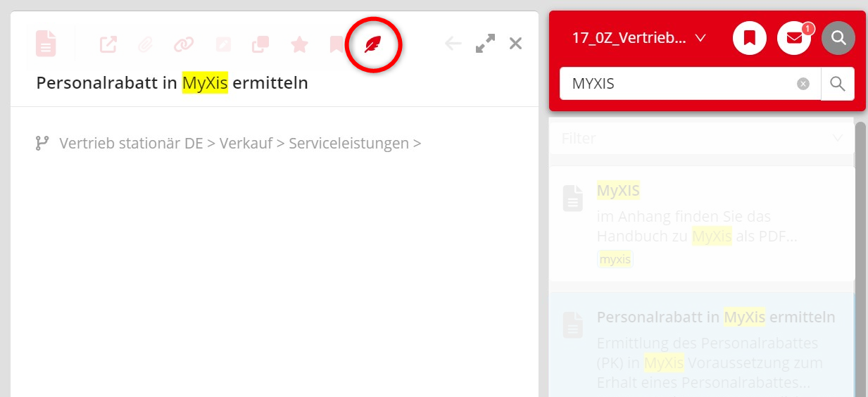868x397 pixels.
Task: Click the highlighted red feather icon
Action: [373, 46]
